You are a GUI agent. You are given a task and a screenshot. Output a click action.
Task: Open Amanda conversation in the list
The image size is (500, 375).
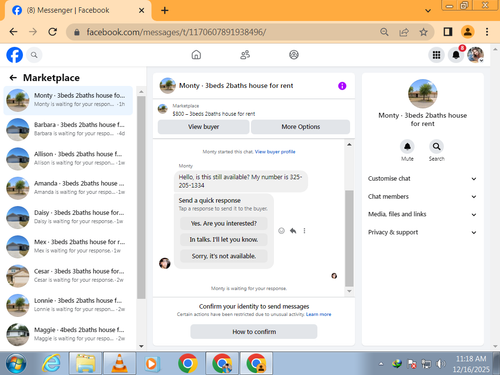point(68,188)
